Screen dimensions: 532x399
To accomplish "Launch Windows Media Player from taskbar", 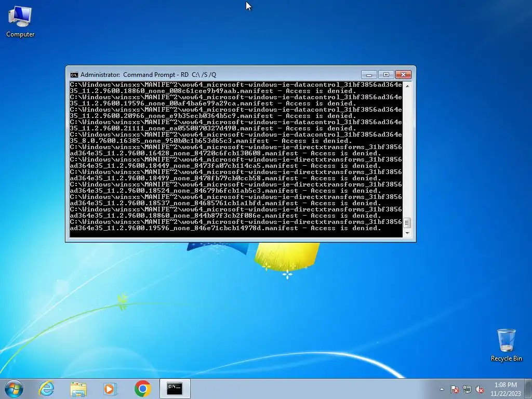I will 110,389.
